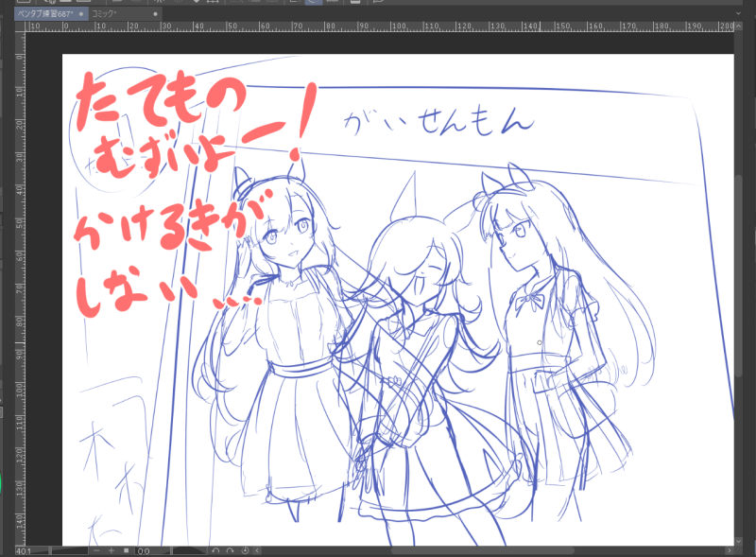The image size is (756, 557).
Task: Rotate the canvas left using the counterclockwise arrow
Action: click(x=215, y=550)
